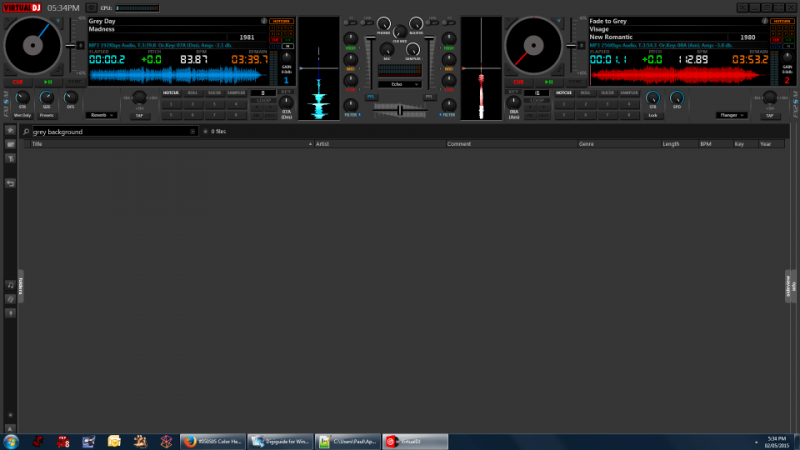Expand the sideview tab on the right edge
Viewport: 800px width, 450px height.
[790, 286]
